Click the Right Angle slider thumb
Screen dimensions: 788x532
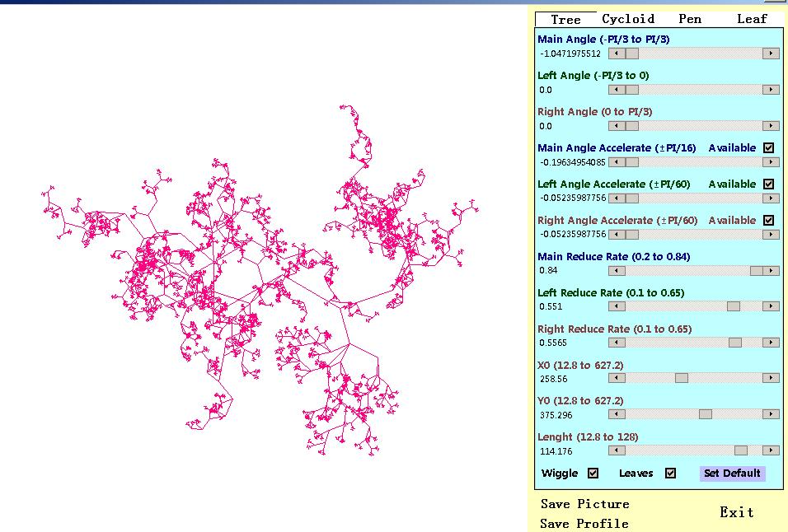click(x=631, y=126)
